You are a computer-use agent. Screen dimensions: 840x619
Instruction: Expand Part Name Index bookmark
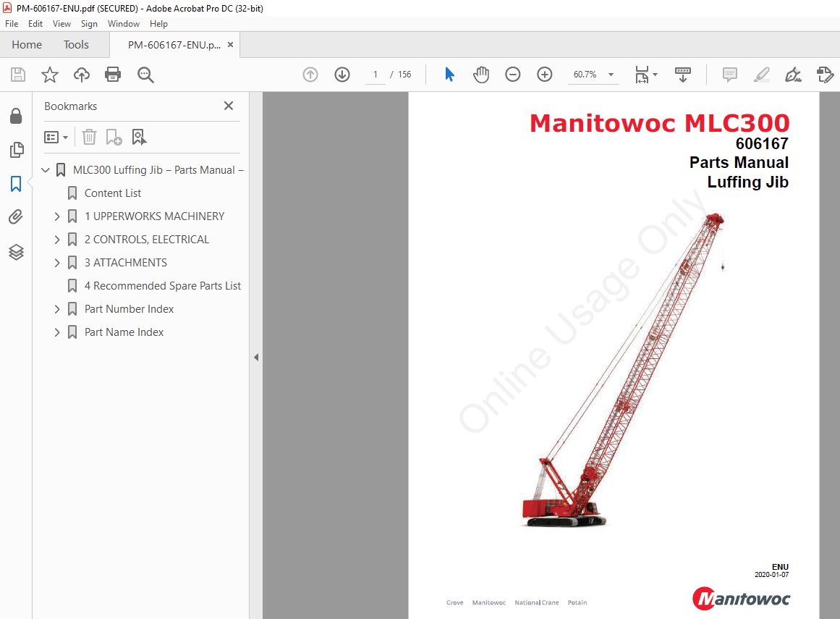pyautogui.click(x=56, y=332)
